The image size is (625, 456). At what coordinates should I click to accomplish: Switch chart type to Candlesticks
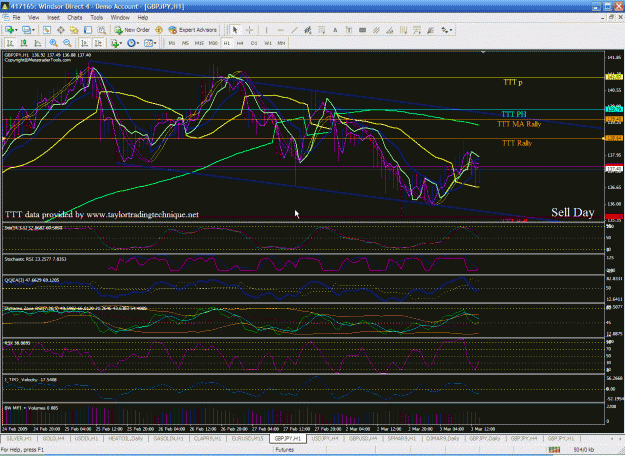point(24,43)
